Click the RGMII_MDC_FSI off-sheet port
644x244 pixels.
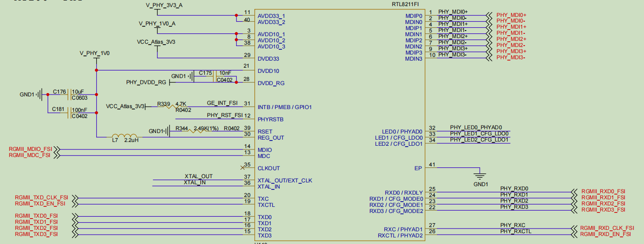34,155
